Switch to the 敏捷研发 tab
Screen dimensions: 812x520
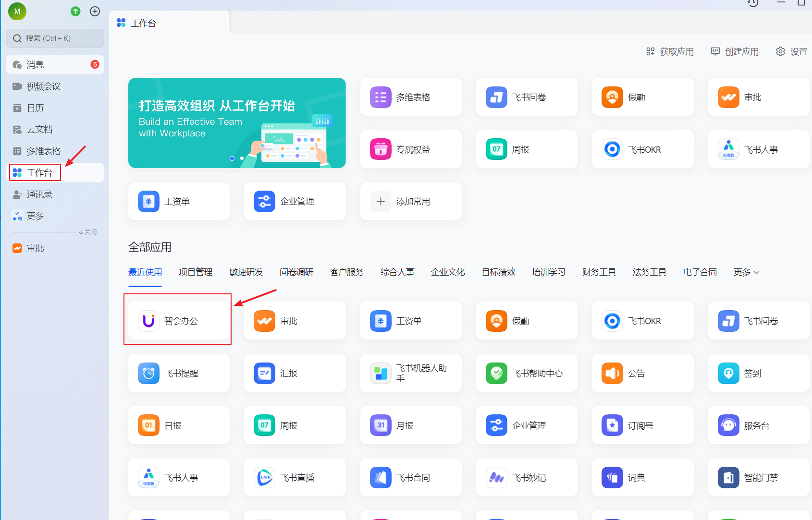tap(246, 272)
